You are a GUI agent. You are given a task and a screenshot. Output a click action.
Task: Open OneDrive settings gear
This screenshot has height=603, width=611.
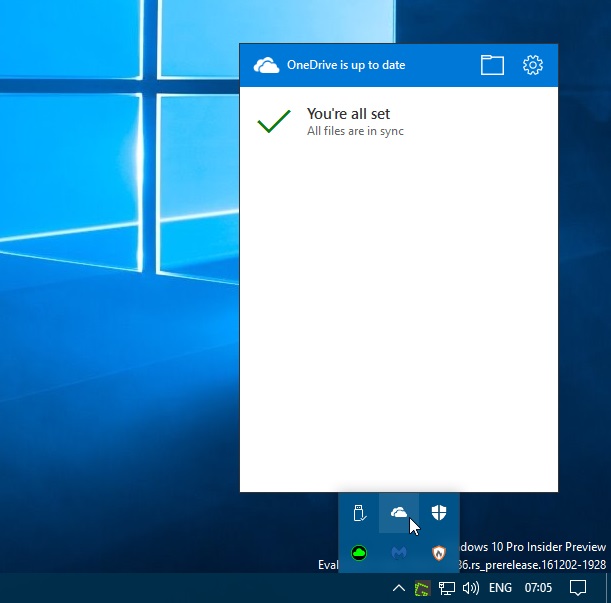pos(533,65)
